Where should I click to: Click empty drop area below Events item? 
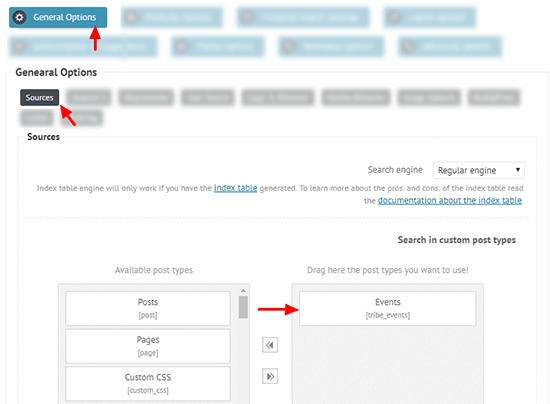[x=388, y=365]
